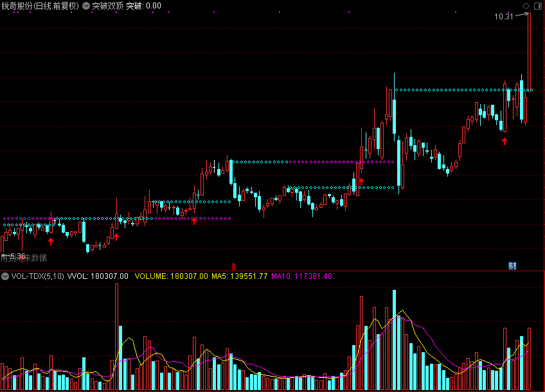Image resolution: width=545 pixels, height=392 pixels.
Task: Click the 10.31 high price label
Action: tap(504, 16)
